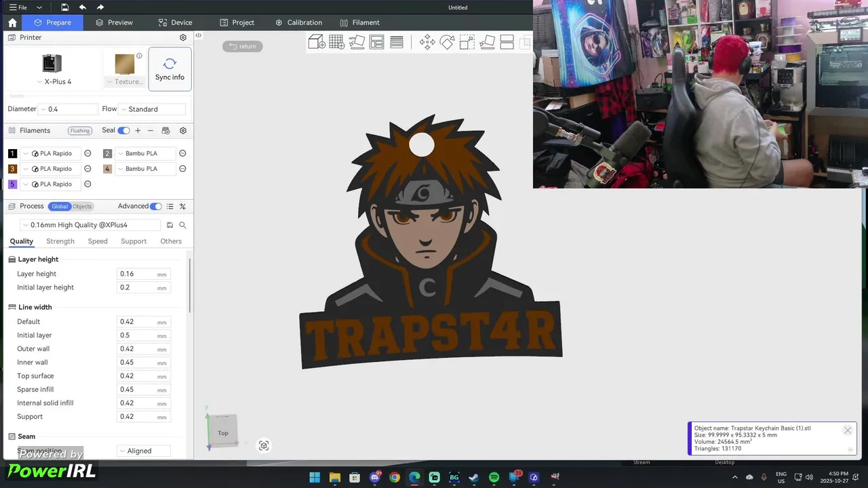This screenshot has height=488, width=868.
Task: Open the Support settings tab
Action: click(x=134, y=241)
